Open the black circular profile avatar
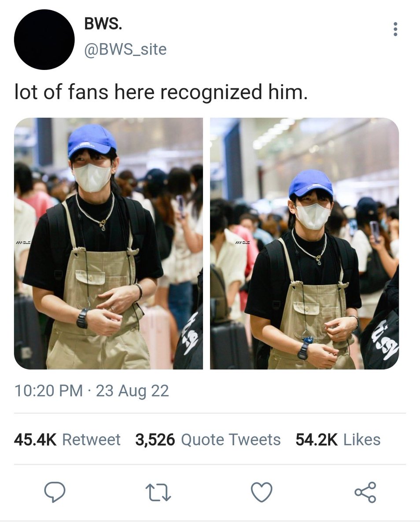 click(x=44, y=40)
